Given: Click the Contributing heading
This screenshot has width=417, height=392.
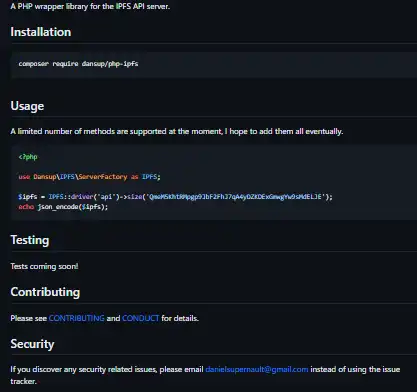Looking at the screenshot, I should click(45, 292).
